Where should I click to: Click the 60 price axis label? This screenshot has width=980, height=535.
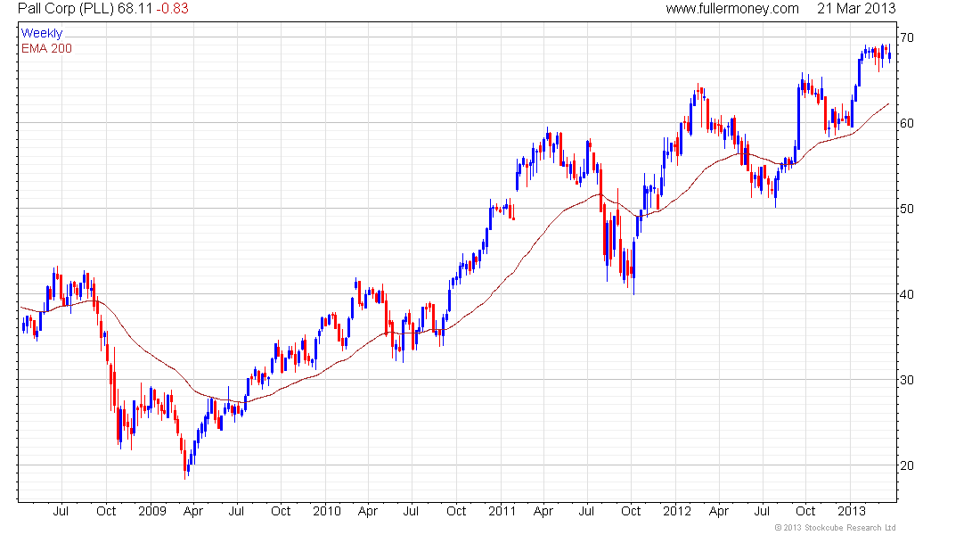click(x=906, y=123)
